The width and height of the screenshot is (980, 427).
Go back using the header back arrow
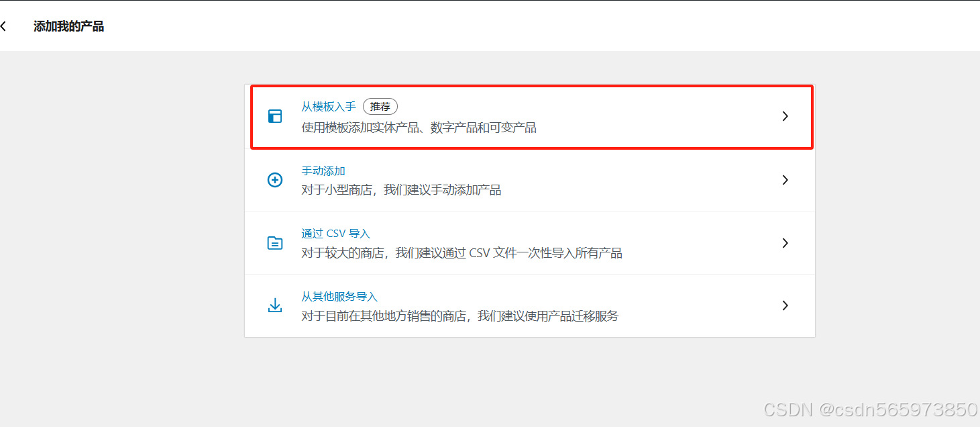tap(3, 26)
